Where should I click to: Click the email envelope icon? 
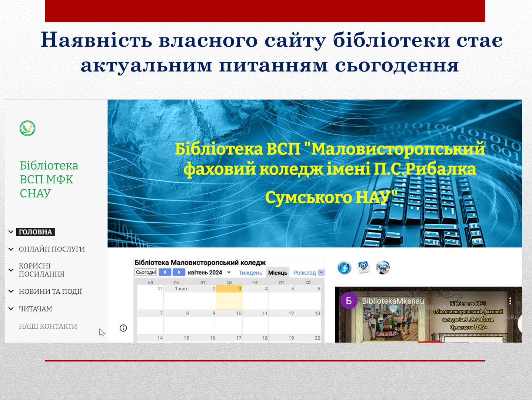tap(364, 267)
